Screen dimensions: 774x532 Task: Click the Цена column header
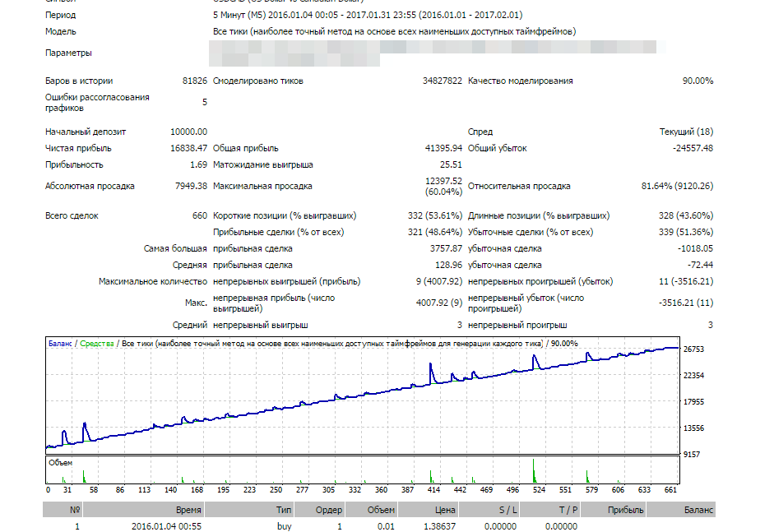445,510
